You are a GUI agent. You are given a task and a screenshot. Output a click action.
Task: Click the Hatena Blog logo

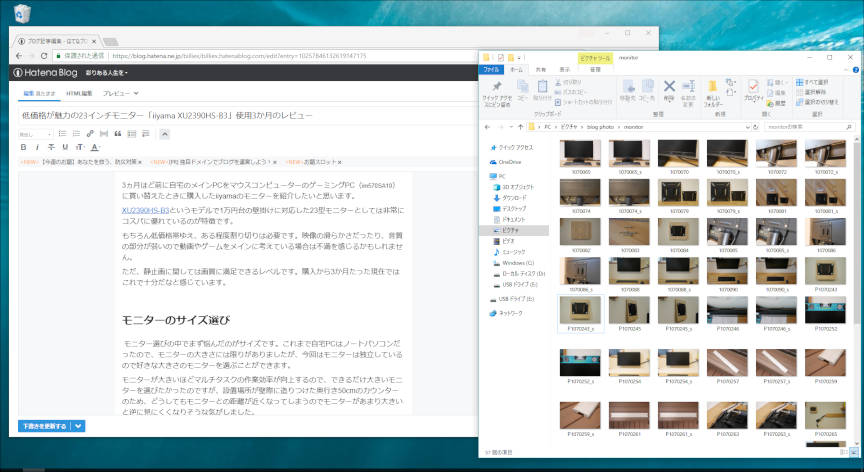(x=45, y=73)
